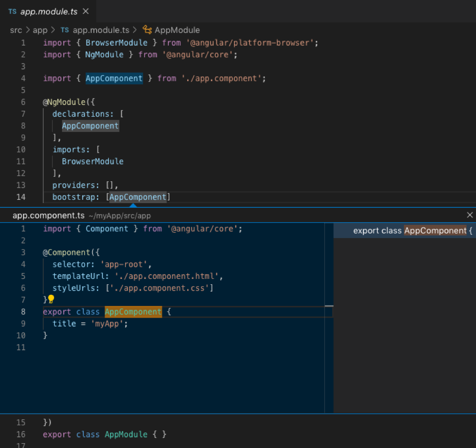Click AppComponent in the bootstrap array
Screen dimensions: 476x448
pos(138,197)
